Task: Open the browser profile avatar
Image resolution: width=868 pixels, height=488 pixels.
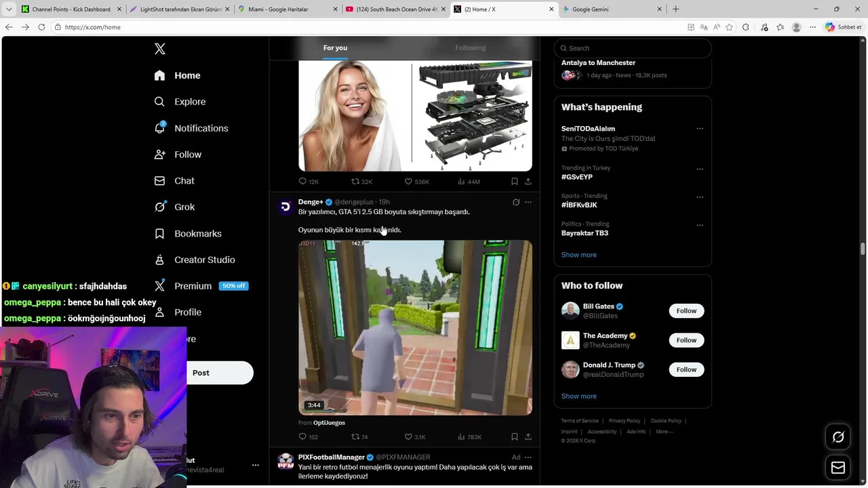Action: (796, 27)
